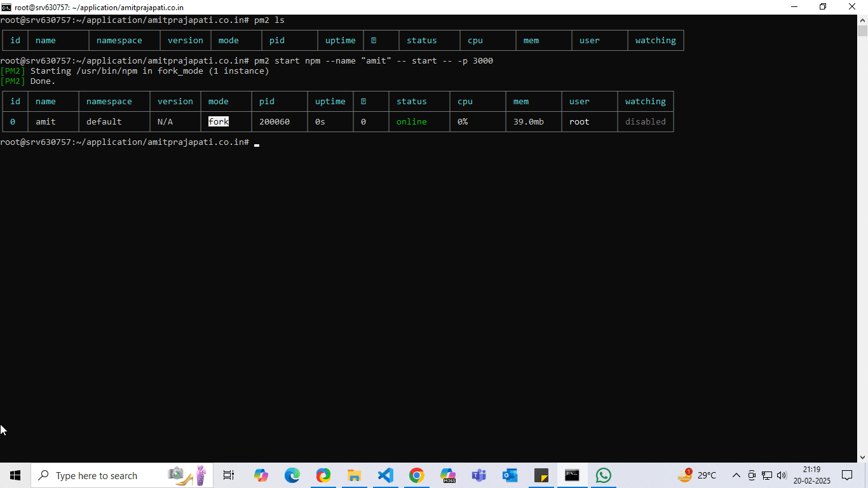The height and width of the screenshot is (488, 868).
Task: Open Windows Copilot from the taskbar
Action: [x=261, y=475]
